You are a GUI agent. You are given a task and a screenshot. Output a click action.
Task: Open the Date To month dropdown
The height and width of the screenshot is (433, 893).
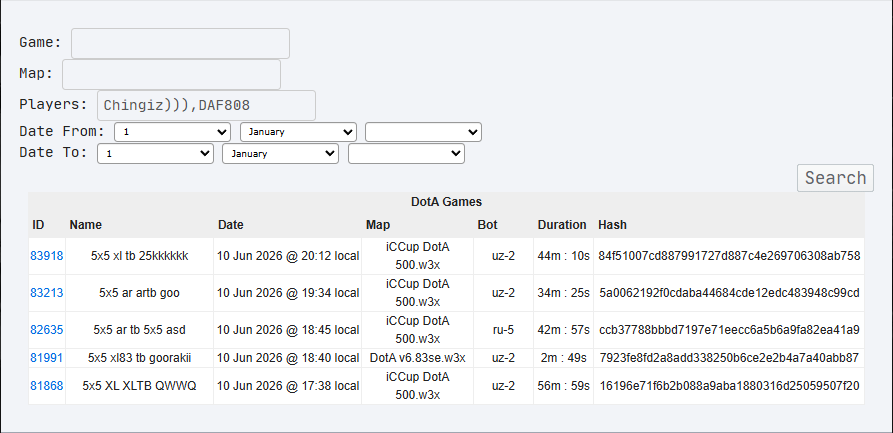coord(280,154)
